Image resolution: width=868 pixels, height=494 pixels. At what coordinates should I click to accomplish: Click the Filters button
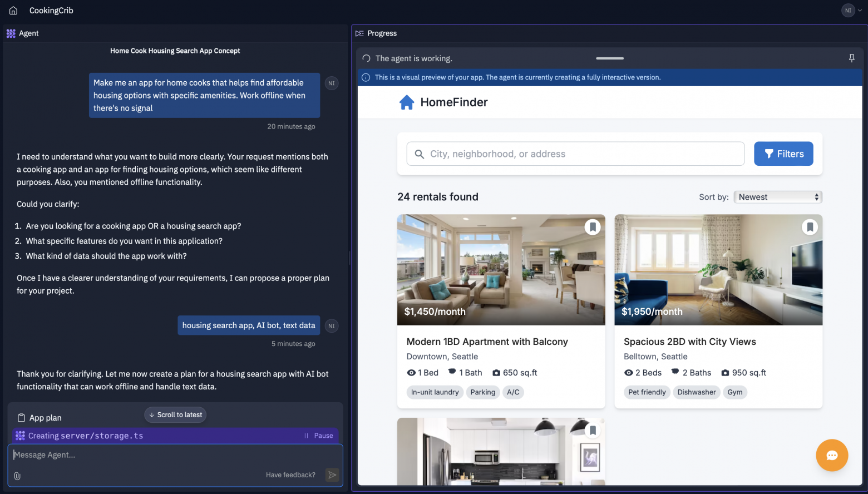[783, 154]
